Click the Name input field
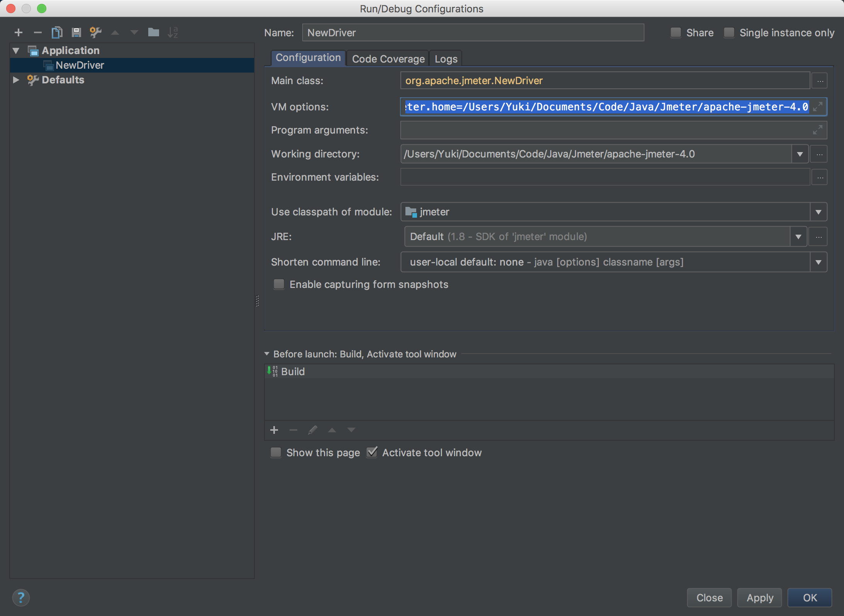The image size is (844, 616). tap(473, 33)
